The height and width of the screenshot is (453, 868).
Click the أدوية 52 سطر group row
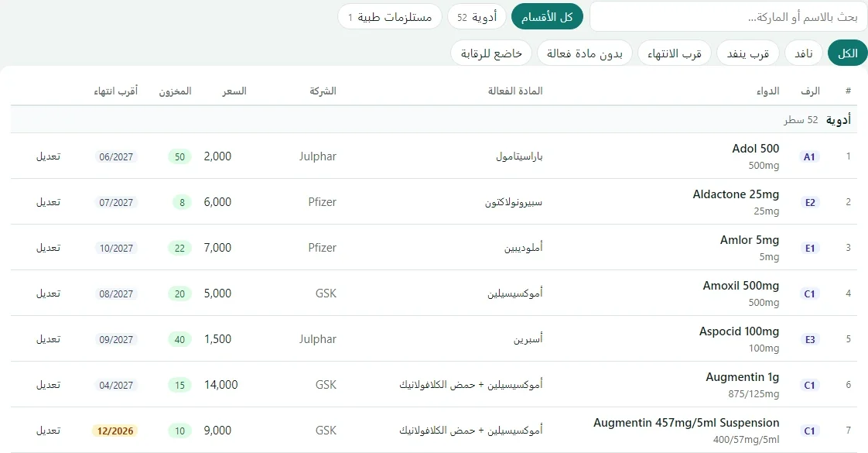coord(433,119)
